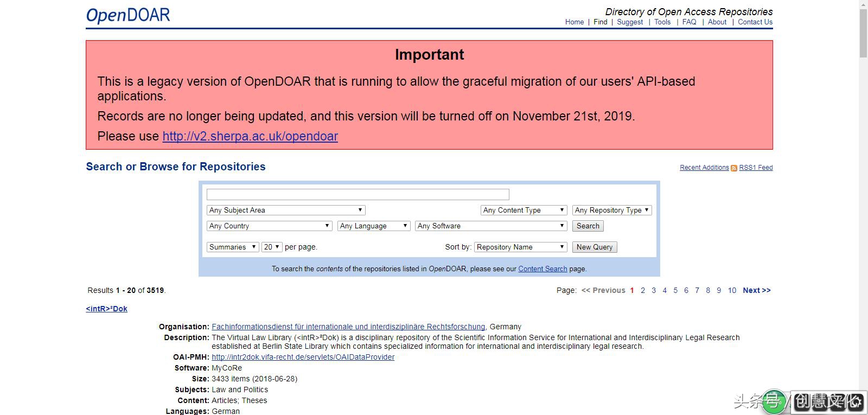The height and width of the screenshot is (415, 868).
Task: Click the OpenDOAR logo
Action: pyautogui.click(x=128, y=15)
